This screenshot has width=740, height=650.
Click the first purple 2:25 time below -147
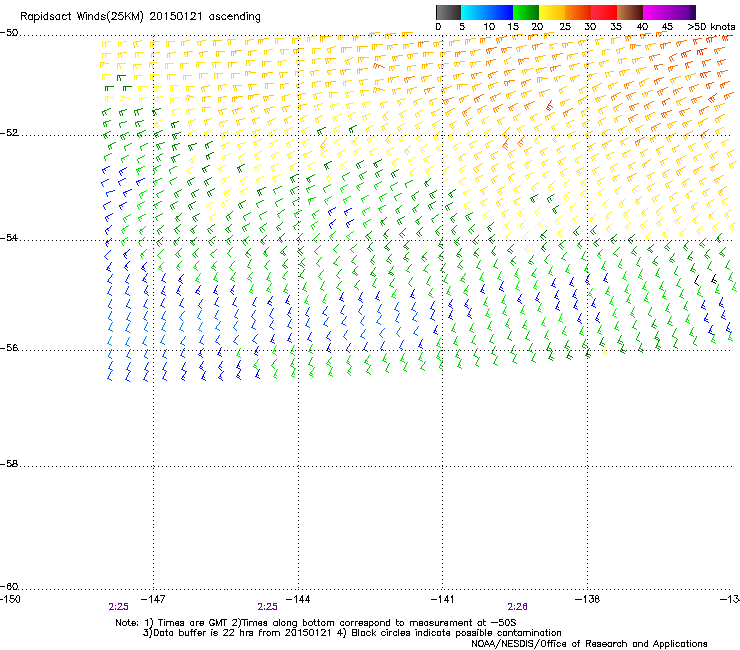pyautogui.click(x=118, y=607)
